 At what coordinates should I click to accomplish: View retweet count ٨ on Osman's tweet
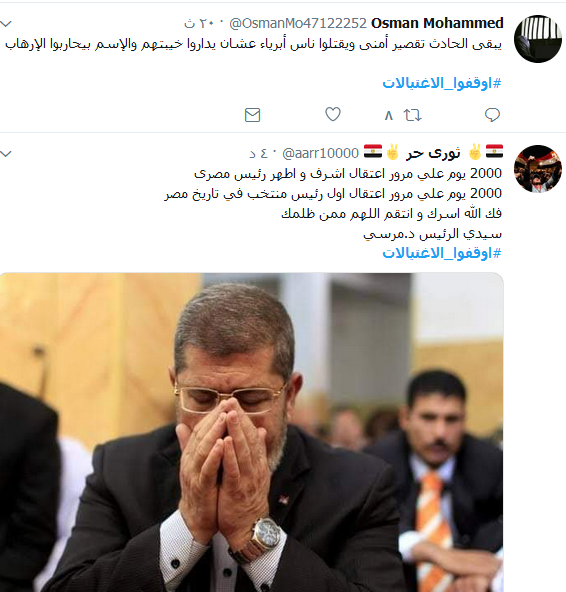pos(389,115)
